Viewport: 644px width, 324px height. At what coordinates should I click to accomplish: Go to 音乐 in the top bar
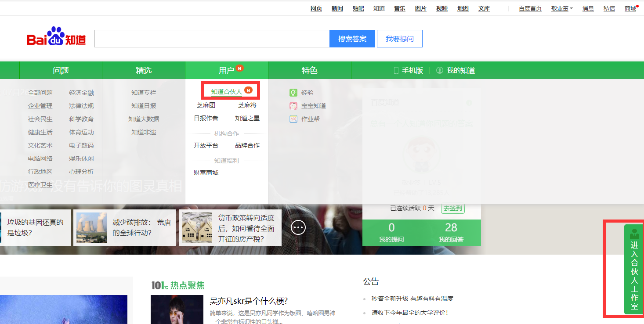click(400, 8)
